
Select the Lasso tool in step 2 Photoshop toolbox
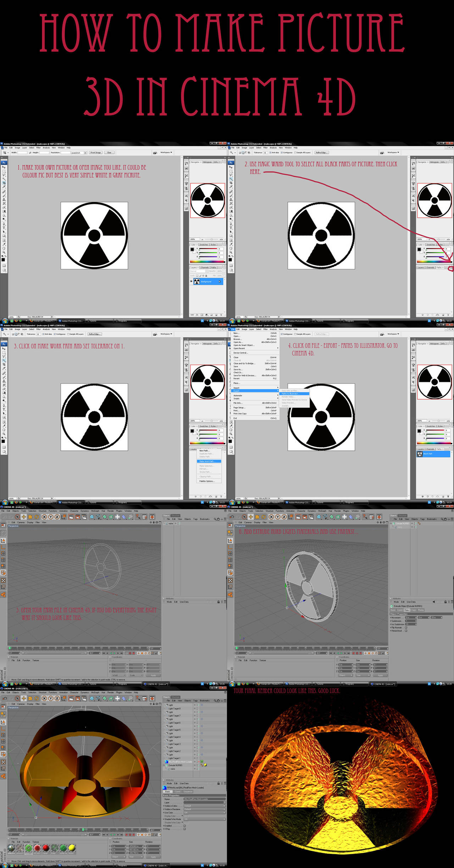click(231, 175)
